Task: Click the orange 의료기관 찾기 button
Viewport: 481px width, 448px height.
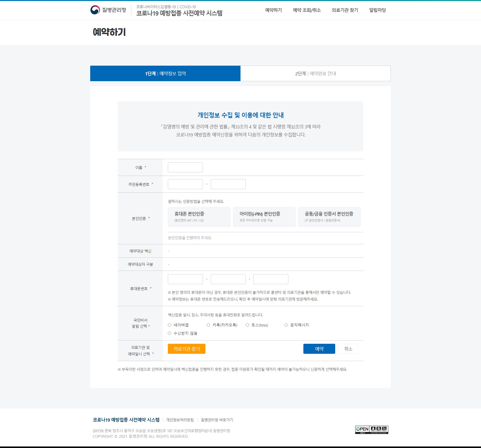Action: click(x=187, y=349)
